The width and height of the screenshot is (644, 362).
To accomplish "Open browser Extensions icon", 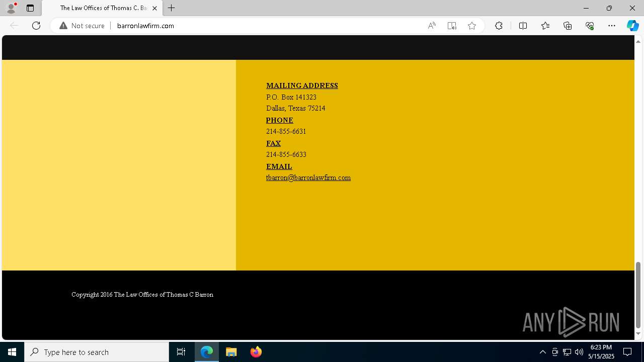I will pos(499,26).
